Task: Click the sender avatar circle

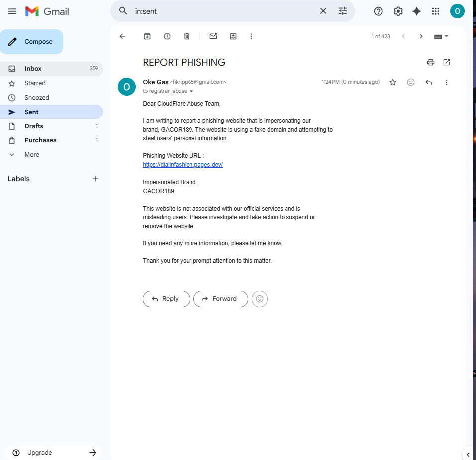Action: tap(127, 87)
